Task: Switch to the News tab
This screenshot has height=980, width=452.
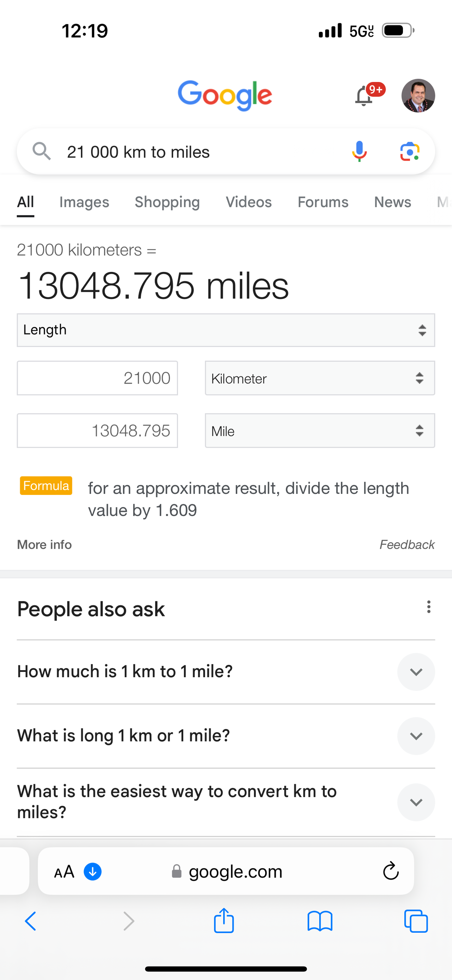Action: pos(392,202)
